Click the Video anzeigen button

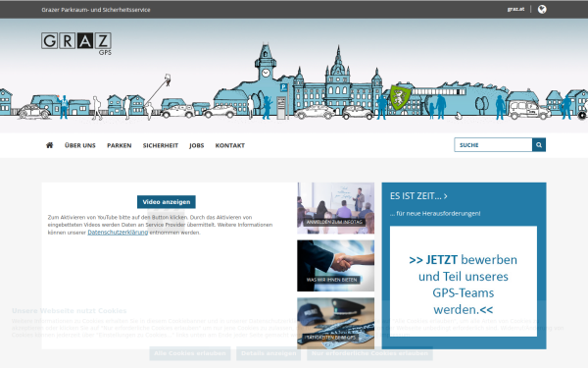click(x=167, y=202)
